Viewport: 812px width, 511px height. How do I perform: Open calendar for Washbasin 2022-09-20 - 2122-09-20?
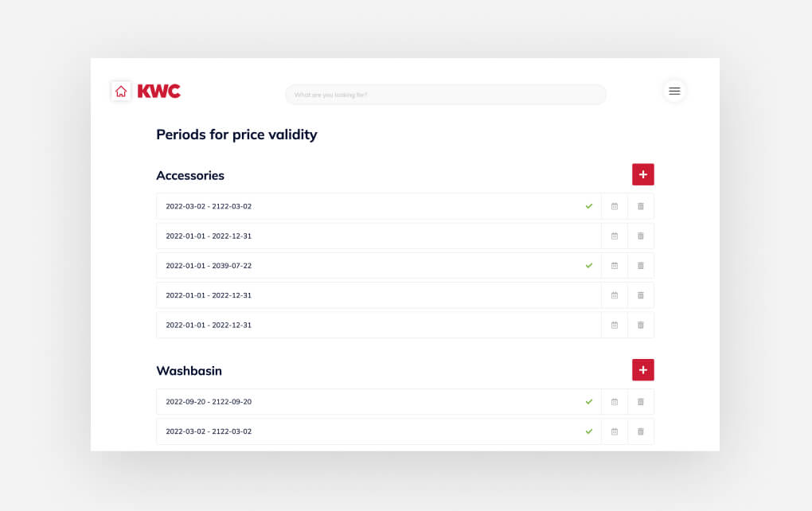(x=615, y=402)
